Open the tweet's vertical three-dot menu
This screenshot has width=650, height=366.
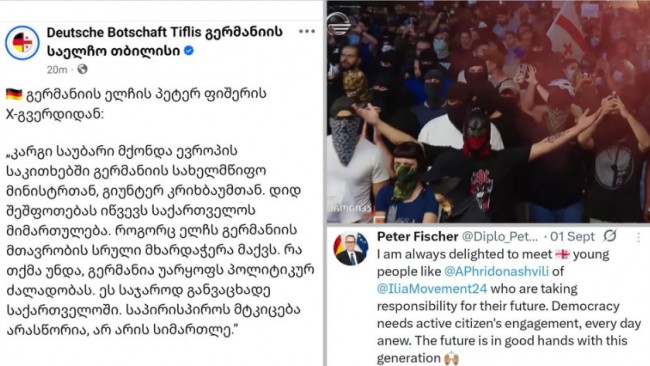point(638,237)
